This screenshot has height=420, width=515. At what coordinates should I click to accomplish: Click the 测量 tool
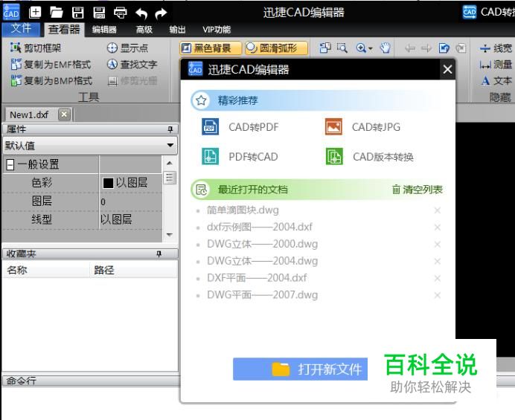coord(496,65)
